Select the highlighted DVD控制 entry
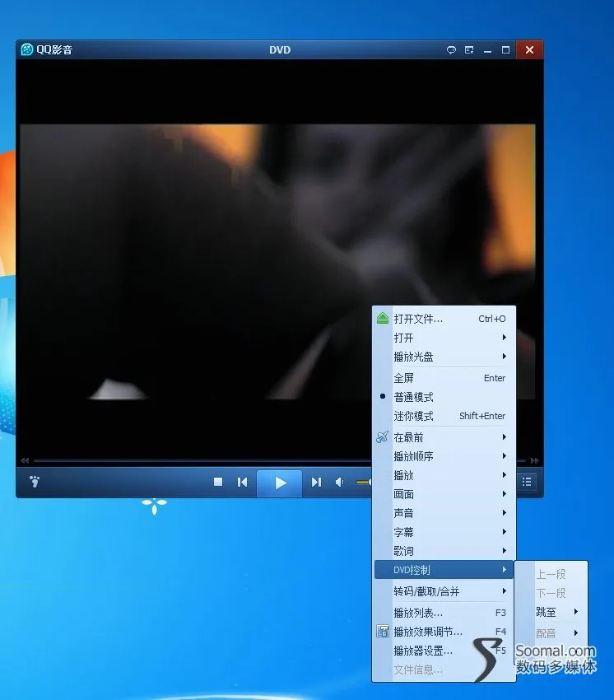Screen dimensions: 614x700 [x=444, y=570]
